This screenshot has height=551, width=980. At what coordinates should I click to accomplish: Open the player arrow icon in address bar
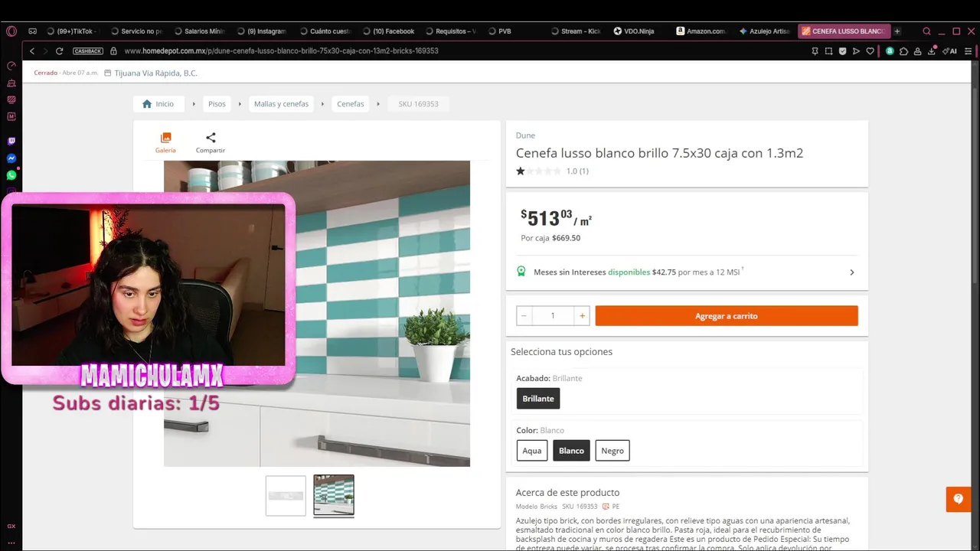856,51
